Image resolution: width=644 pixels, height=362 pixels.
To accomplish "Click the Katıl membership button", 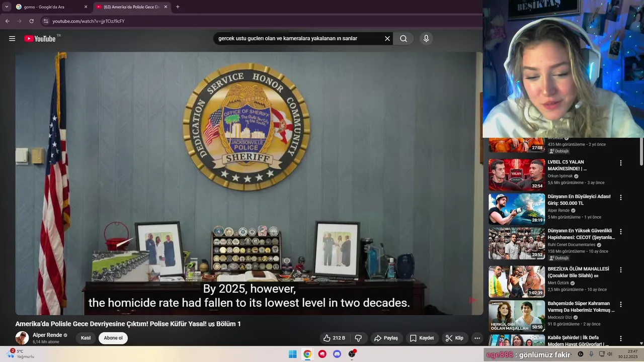I will [86, 338].
